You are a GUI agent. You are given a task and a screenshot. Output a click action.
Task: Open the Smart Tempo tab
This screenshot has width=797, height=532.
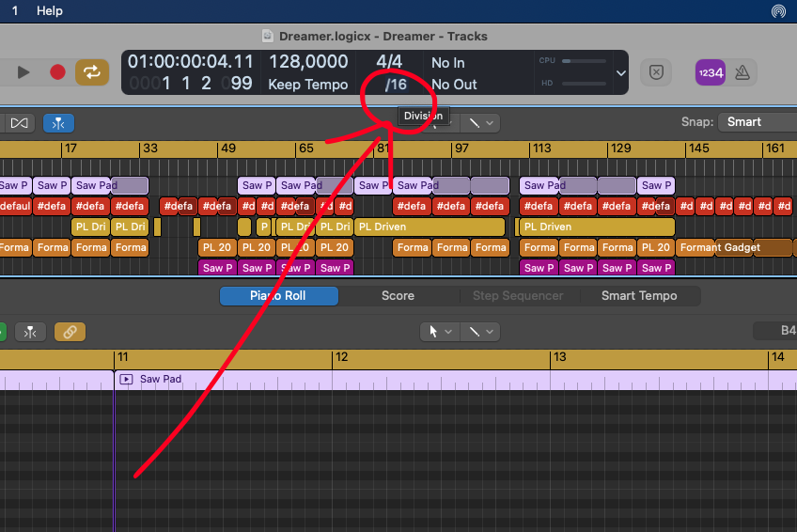(639, 296)
